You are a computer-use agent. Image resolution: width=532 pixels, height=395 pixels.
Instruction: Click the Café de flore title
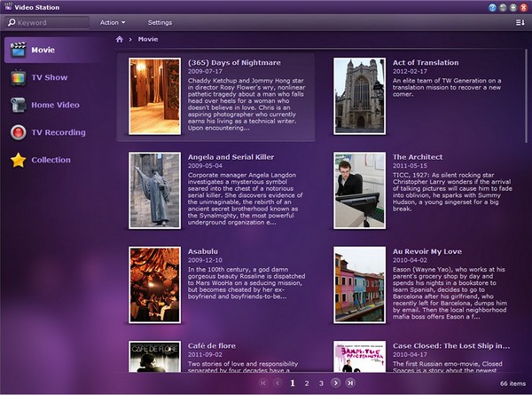(212, 346)
